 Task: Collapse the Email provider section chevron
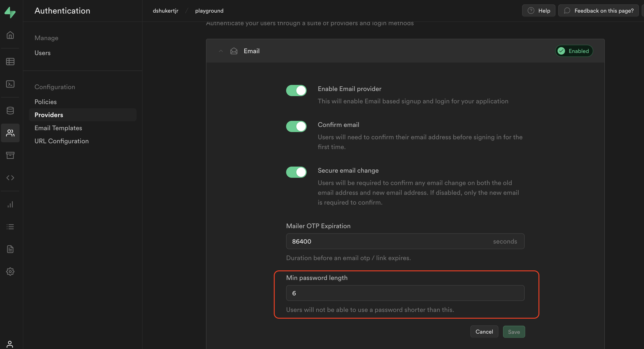pos(221,51)
